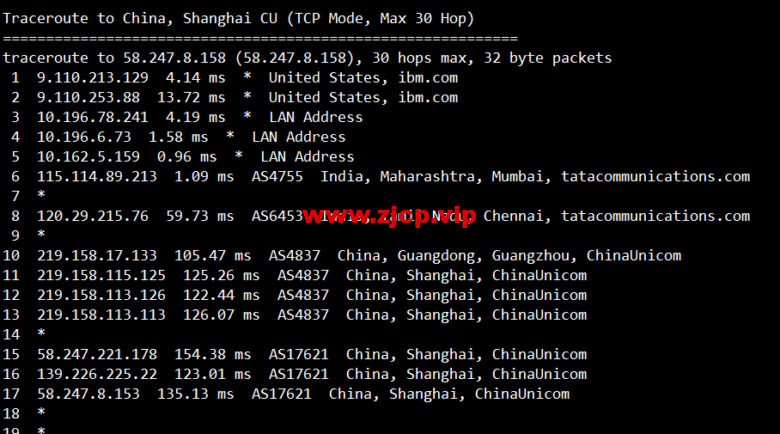This screenshot has height=434, width=780.
Task: Select the destination IP 58.247.8.158 in header
Action: pos(174,58)
